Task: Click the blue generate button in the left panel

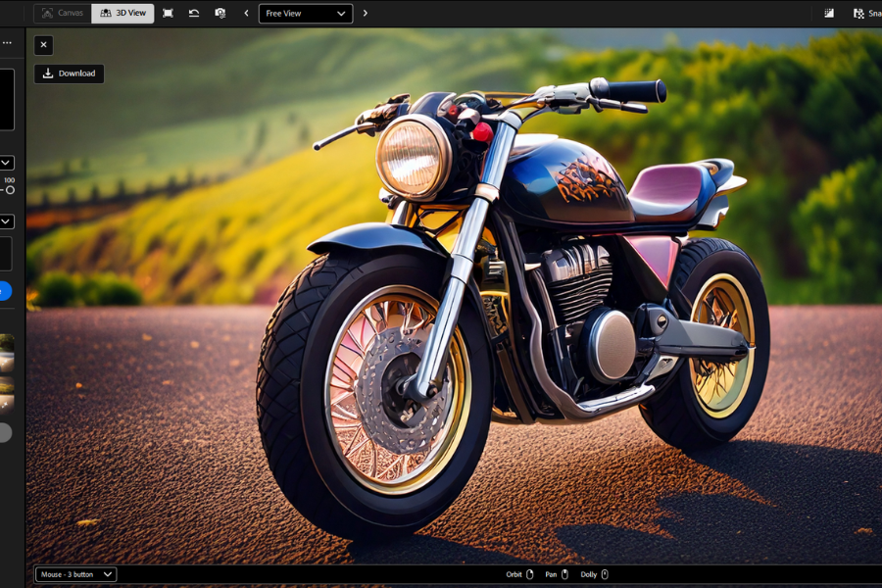Action: point(5,291)
